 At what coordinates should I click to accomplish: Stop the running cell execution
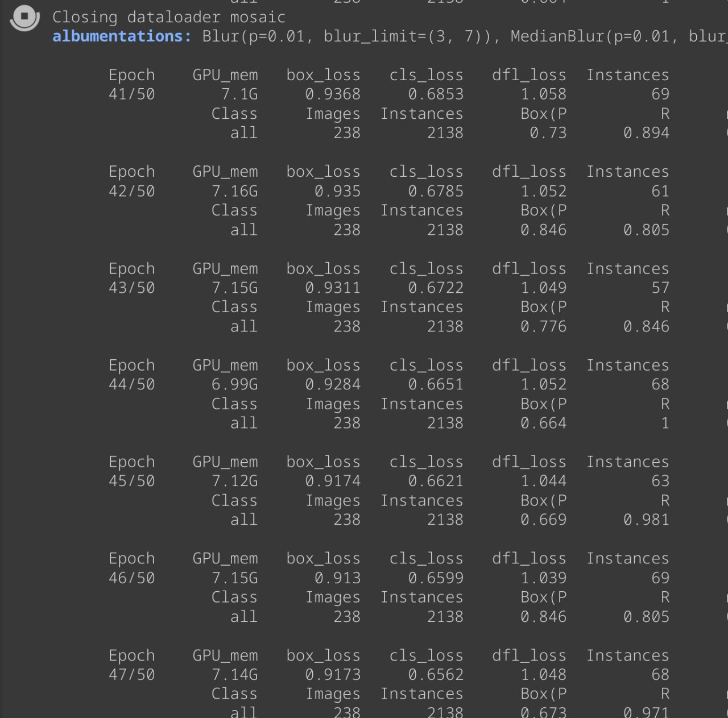(24, 17)
